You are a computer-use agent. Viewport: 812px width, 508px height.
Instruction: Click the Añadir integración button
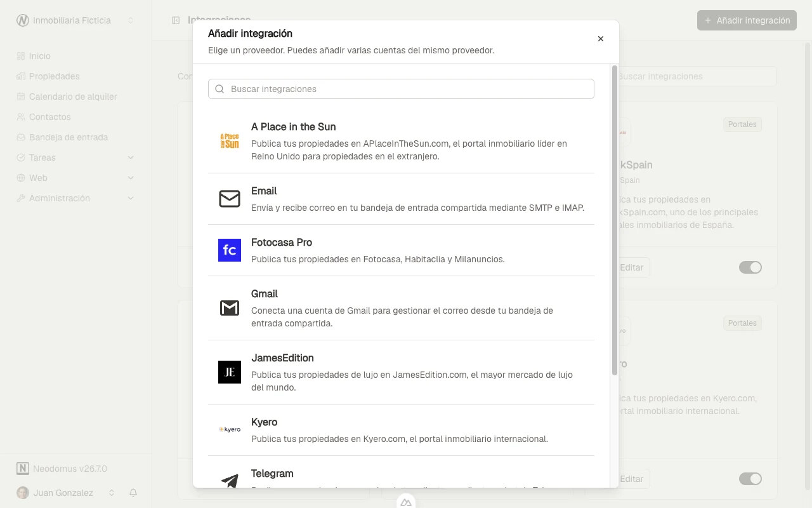point(747,20)
